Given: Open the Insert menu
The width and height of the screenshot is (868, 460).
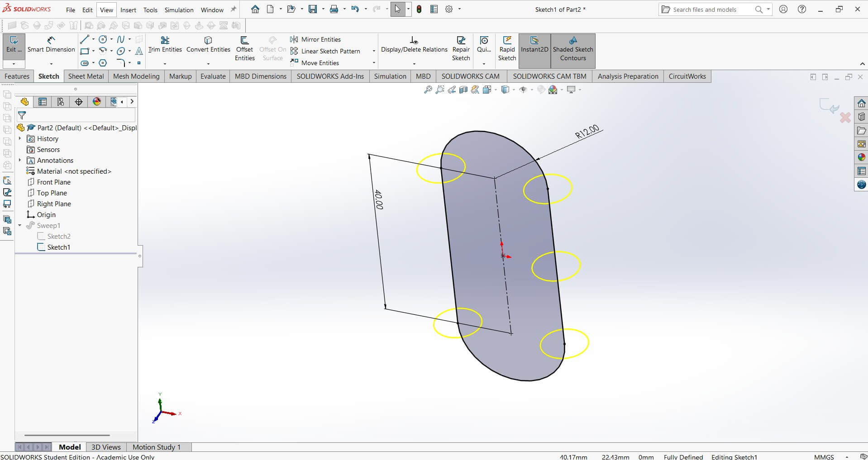Looking at the screenshot, I should pyautogui.click(x=128, y=10).
